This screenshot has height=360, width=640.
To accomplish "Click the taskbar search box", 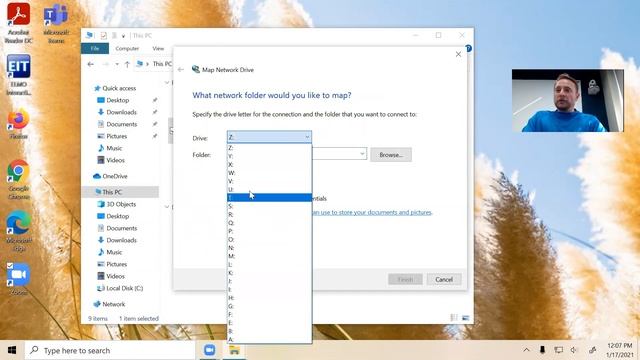I will coord(110,350).
